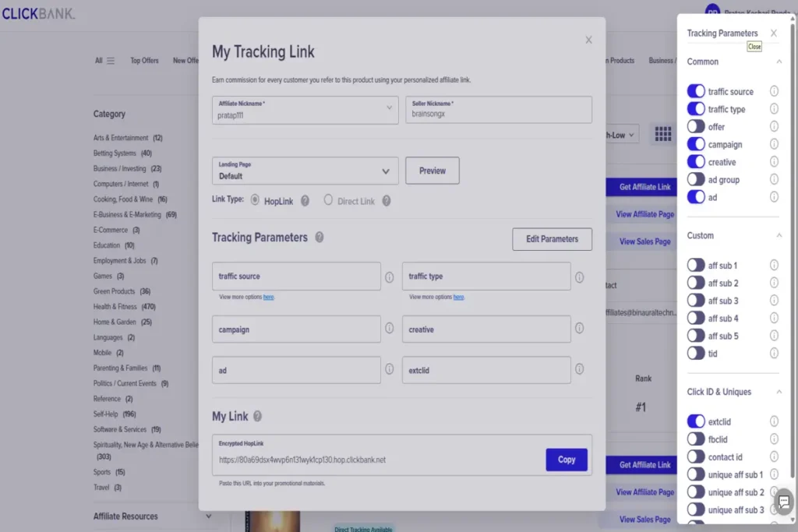
Task: Open the chat support bubble
Action: coord(784,502)
